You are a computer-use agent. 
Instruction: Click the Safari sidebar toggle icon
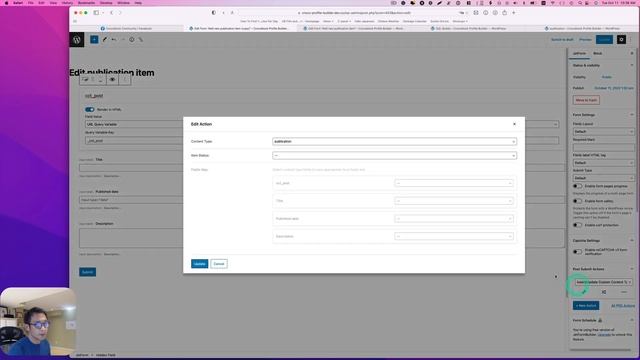96,13
